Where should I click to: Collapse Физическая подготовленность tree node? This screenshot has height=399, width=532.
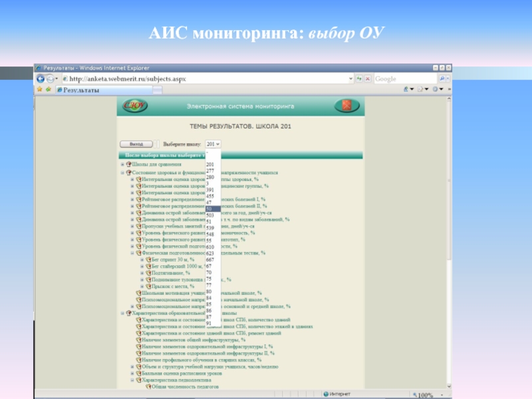pos(132,253)
